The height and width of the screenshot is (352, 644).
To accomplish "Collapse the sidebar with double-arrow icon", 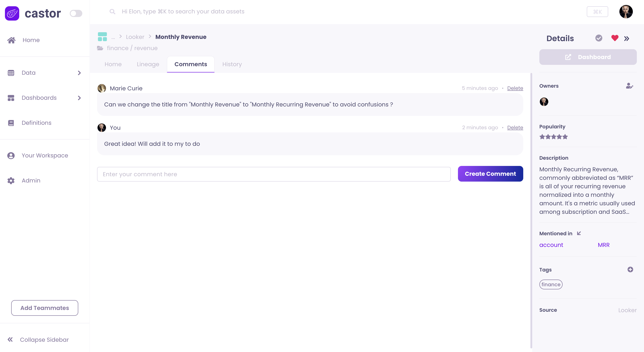I will 10,339.
